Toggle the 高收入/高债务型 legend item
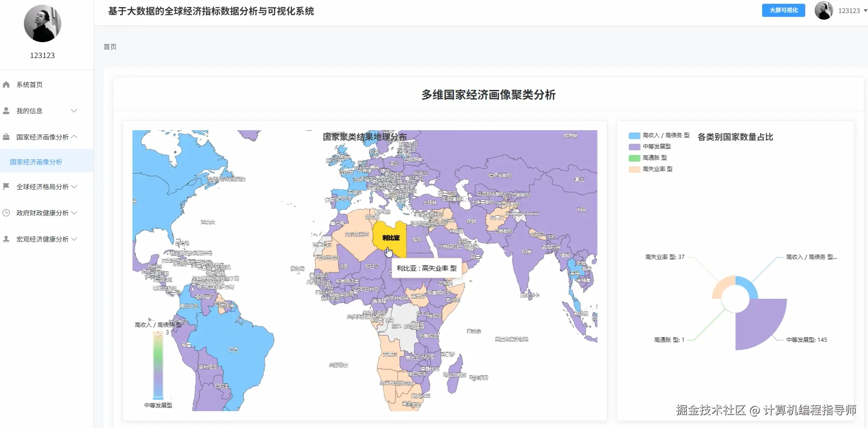Viewport: 868px width, 428px height. pos(658,135)
